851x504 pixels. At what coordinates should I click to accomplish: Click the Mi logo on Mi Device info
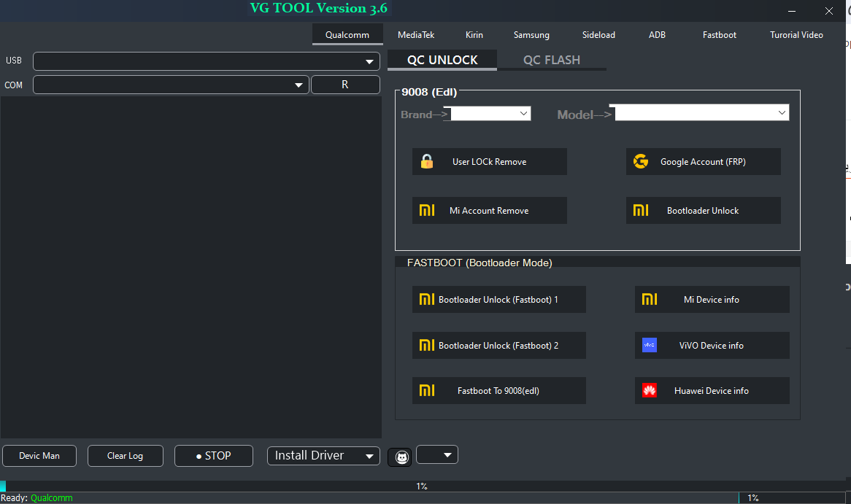click(x=649, y=299)
